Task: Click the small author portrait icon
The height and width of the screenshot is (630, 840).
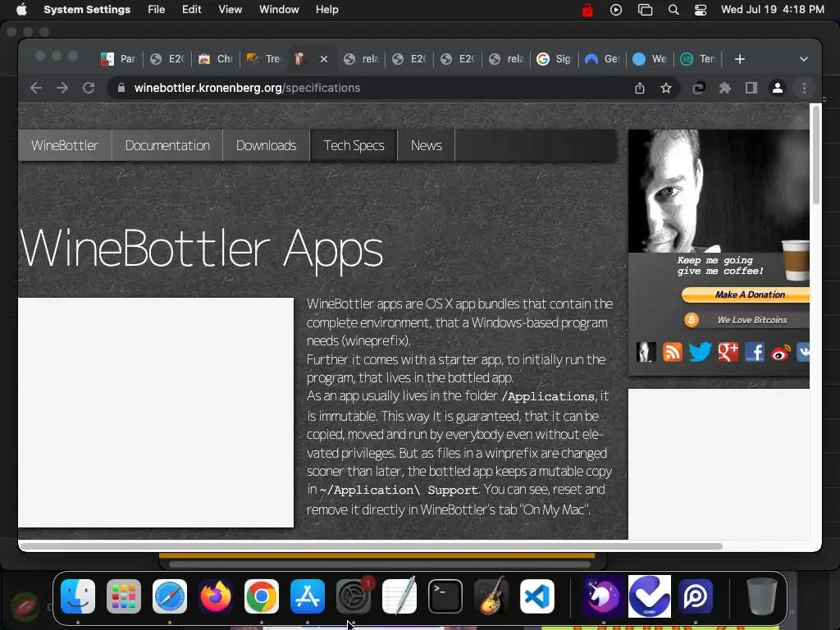Action: 646,352
